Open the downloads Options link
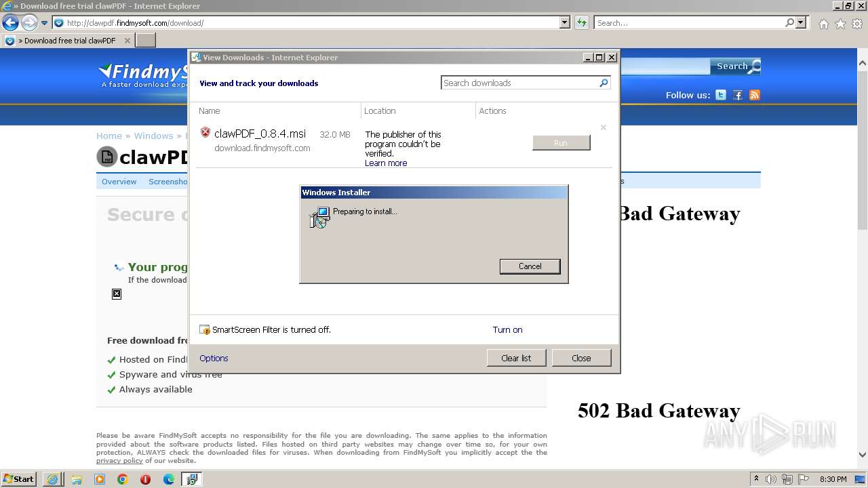This screenshot has height=488, width=868. pos(214,358)
